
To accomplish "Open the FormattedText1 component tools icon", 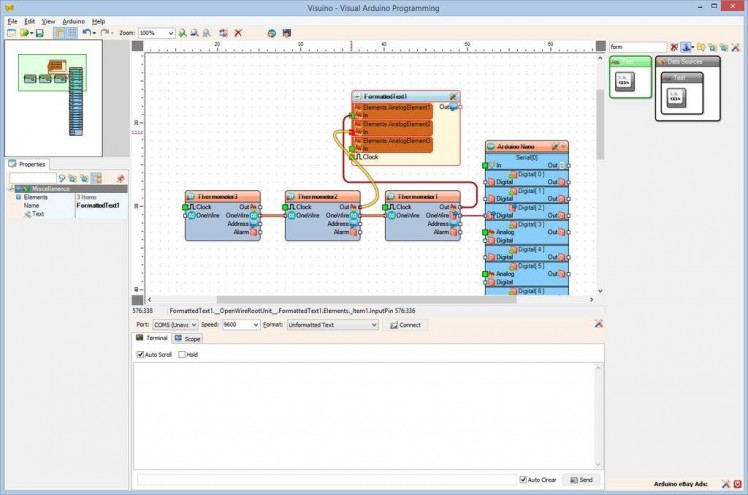I will 453,96.
